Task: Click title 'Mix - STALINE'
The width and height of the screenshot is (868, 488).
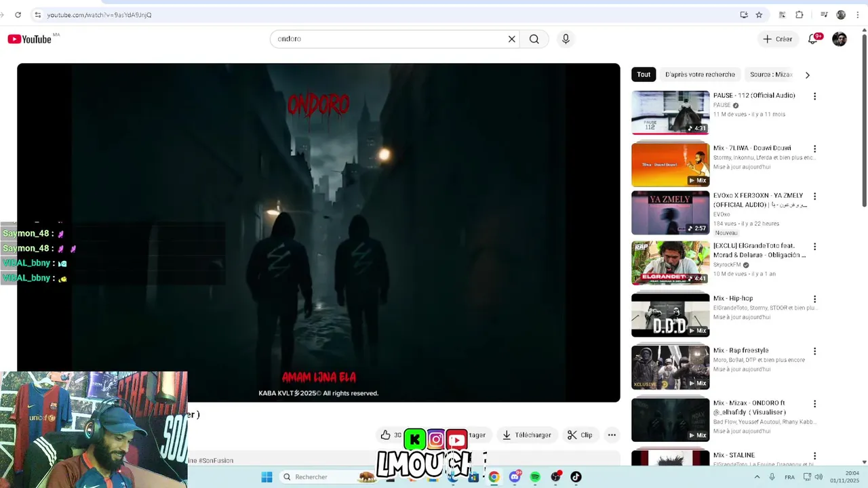Action: tap(734, 455)
